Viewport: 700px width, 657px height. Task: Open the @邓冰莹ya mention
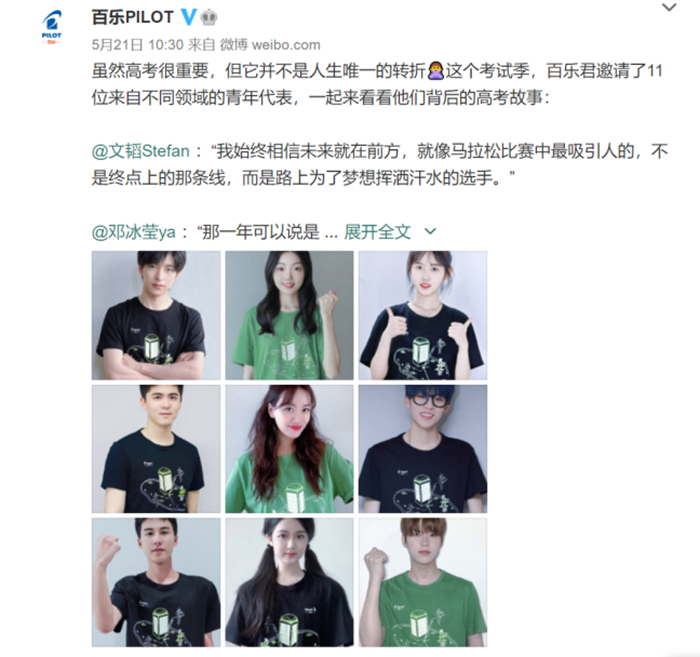133,232
